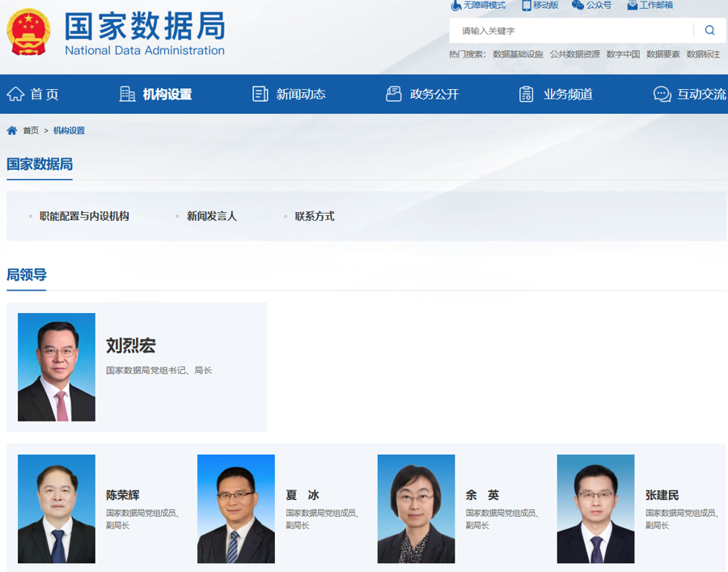Image resolution: width=728 pixels, height=572 pixels.
Task: Click the magnifier search icon
Action: pos(709,31)
